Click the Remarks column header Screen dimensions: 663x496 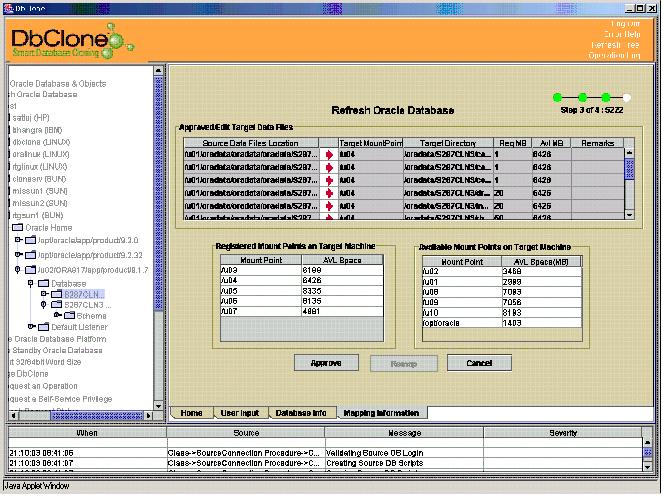point(597,143)
